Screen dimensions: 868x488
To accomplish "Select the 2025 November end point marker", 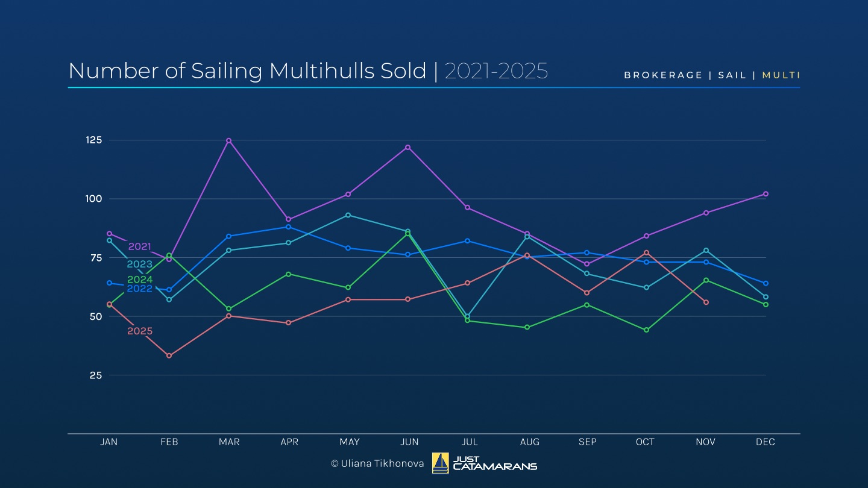I will coord(706,302).
